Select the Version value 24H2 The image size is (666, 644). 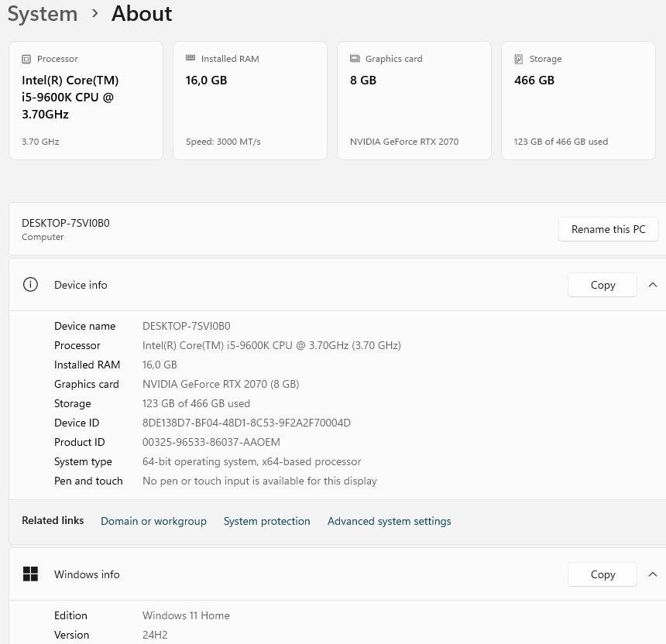tap(155, 635)
